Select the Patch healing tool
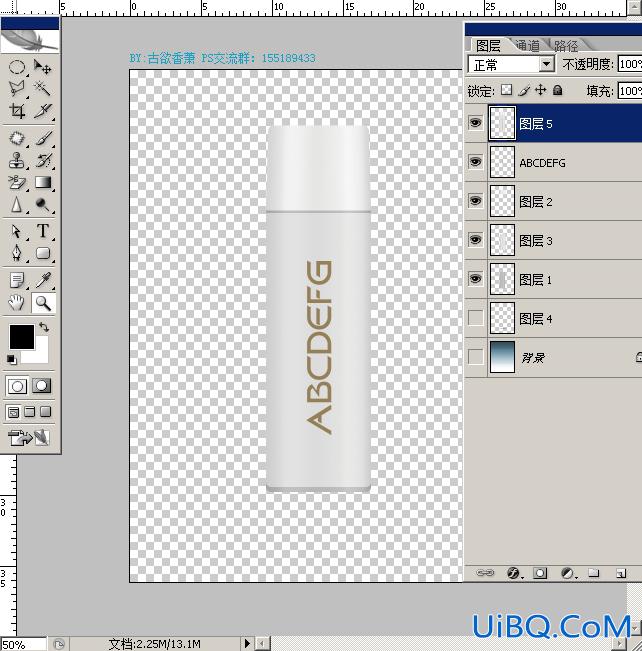Screen dimensions: 642x651 pos(17,138)
